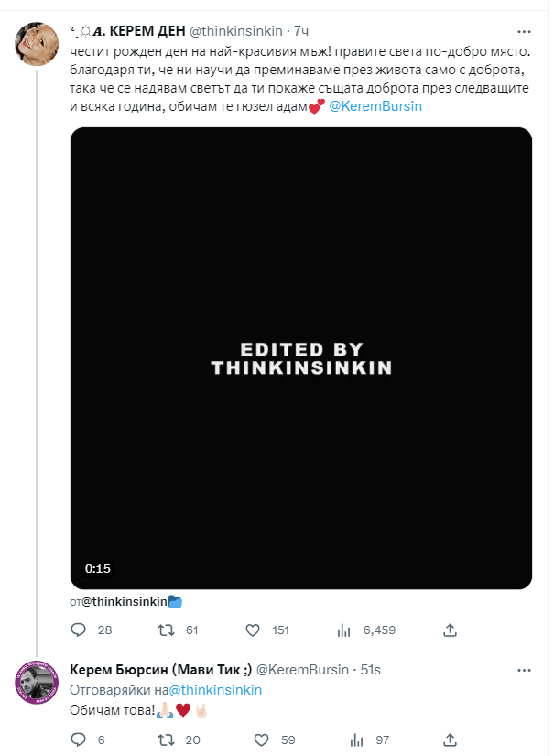Click @thinkinsinkin in the replying-to line

point(216,689)
